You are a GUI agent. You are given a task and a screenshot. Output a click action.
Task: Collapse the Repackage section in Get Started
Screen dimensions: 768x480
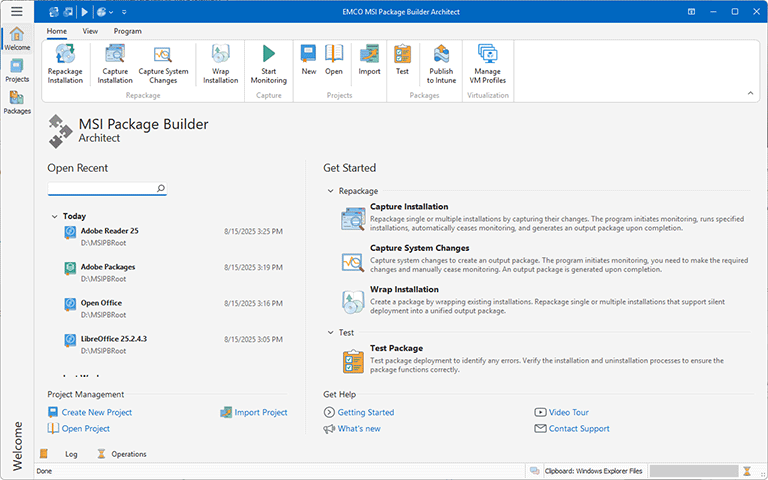[x=330, y=190]
